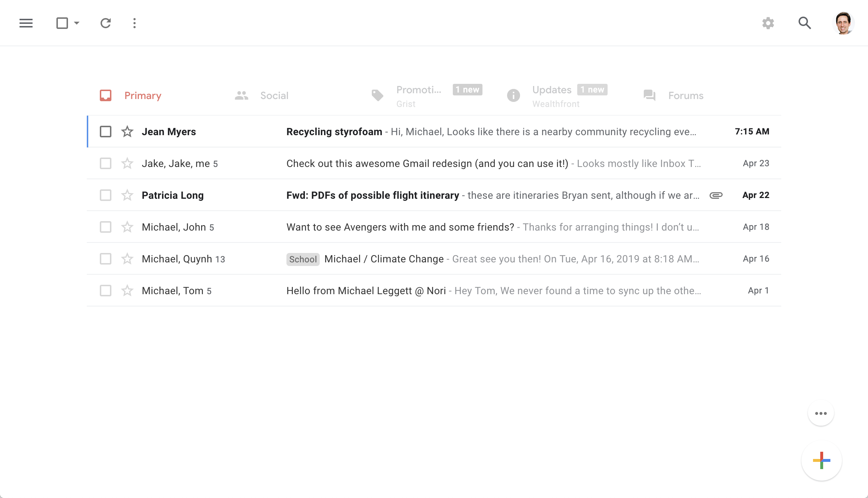The width and height of the screenshot is (868, 498).
Task: Open the account profile picture
Action: coord(843,23)
